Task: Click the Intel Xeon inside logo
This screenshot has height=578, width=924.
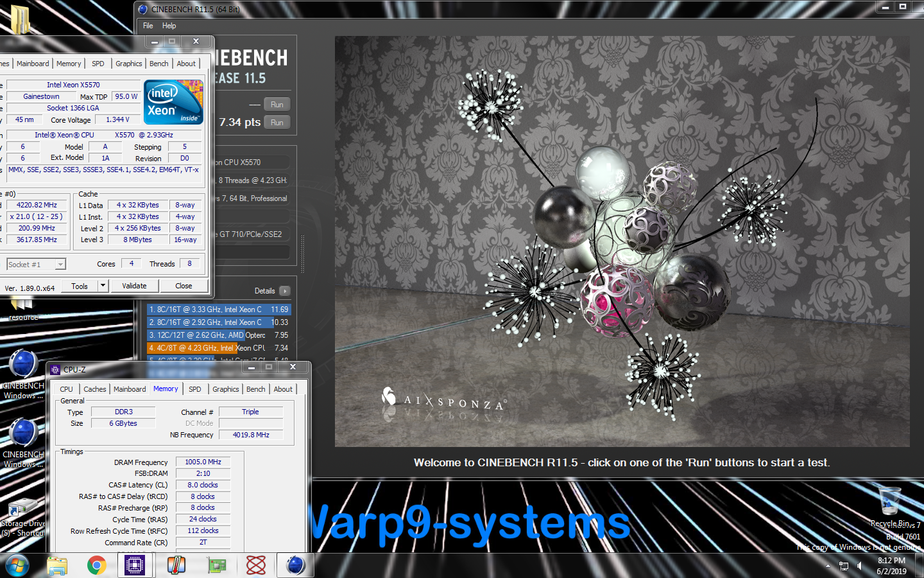Action: [x=173, y=101]
